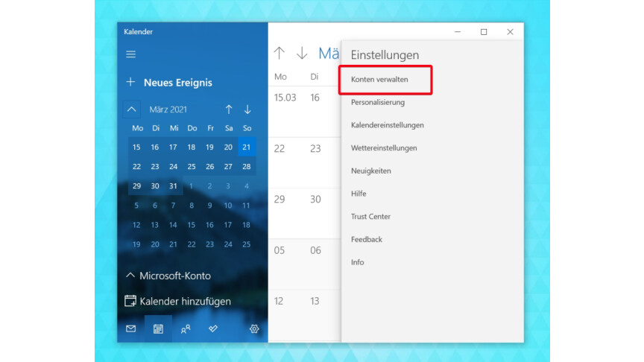Viewport: 644px width, 362px height.
Task: Click the day 30 cell in main calendar
Action: [x=323, y=214]
